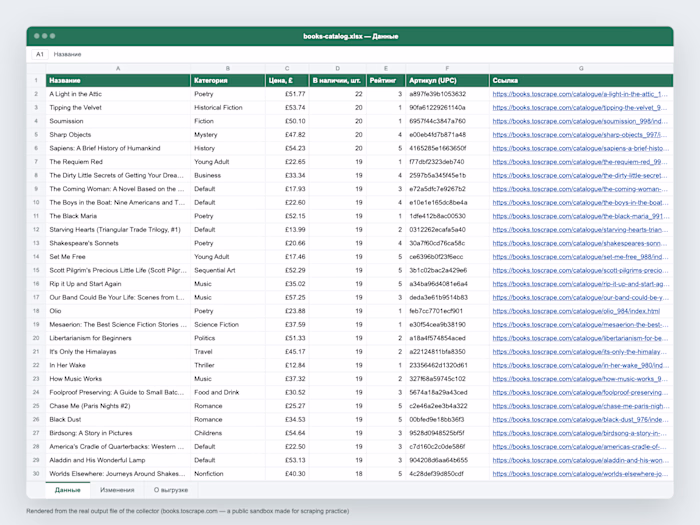700x525 pixels.
Task: Select the cell 'A Light in the Attic'
Action: [118, 94]
